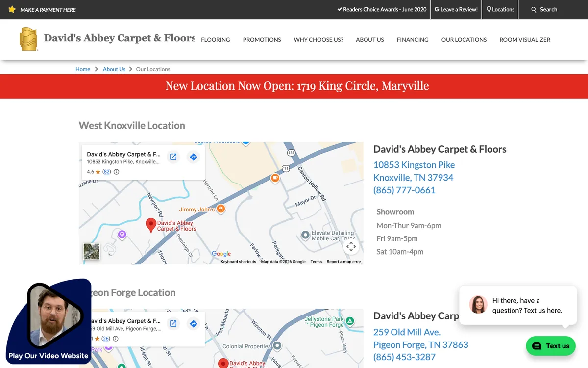Viewport: 588px width, 368px height.
Task: Click the Text us green button
Action: point(550,346)
